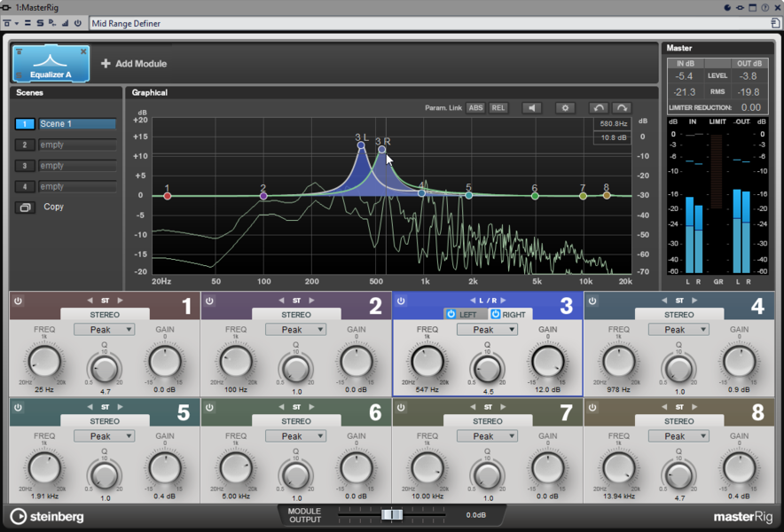Select the 3 L point on the graph
784x532 pixels.
[x=361, y=145]
